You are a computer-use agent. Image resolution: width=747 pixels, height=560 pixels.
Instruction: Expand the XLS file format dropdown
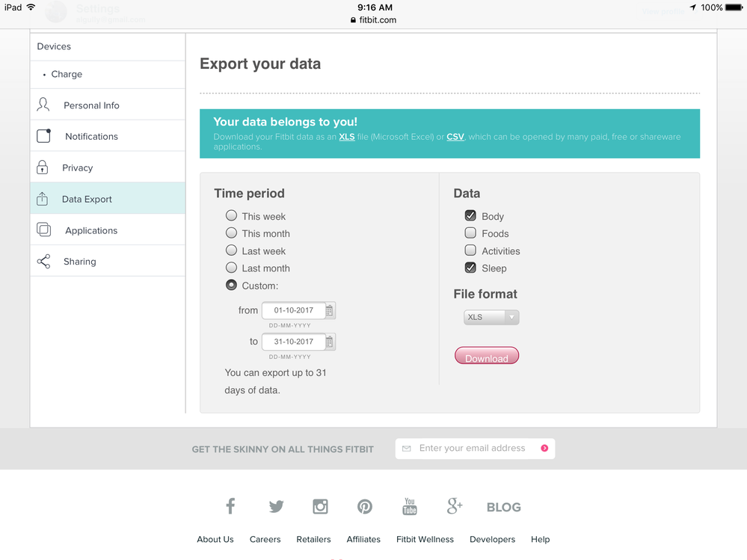(x=491, y=318)
